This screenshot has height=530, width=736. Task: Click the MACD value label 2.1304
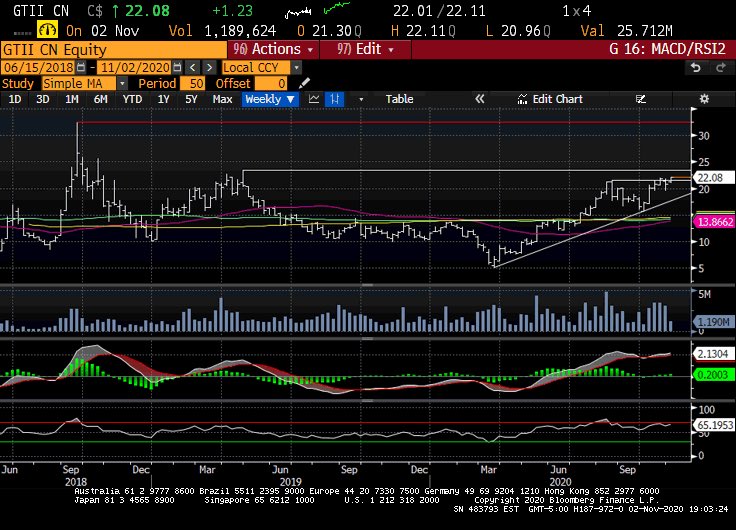[713, 354]
